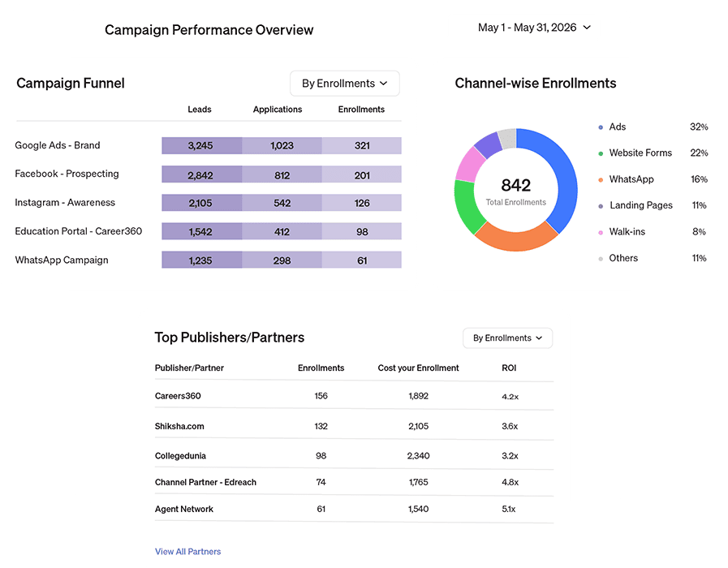
Task: Click the 32% value next to Ads
Action: tap(699, 127)
